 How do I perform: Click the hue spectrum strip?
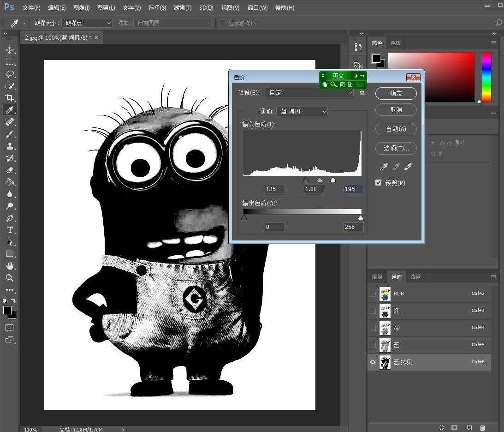tap(486, 77)
